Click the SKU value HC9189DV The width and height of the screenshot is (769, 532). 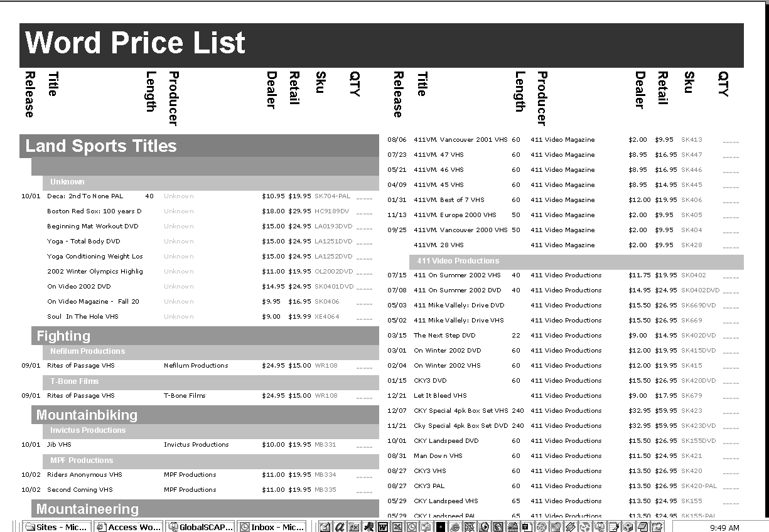tap(331, 211)
